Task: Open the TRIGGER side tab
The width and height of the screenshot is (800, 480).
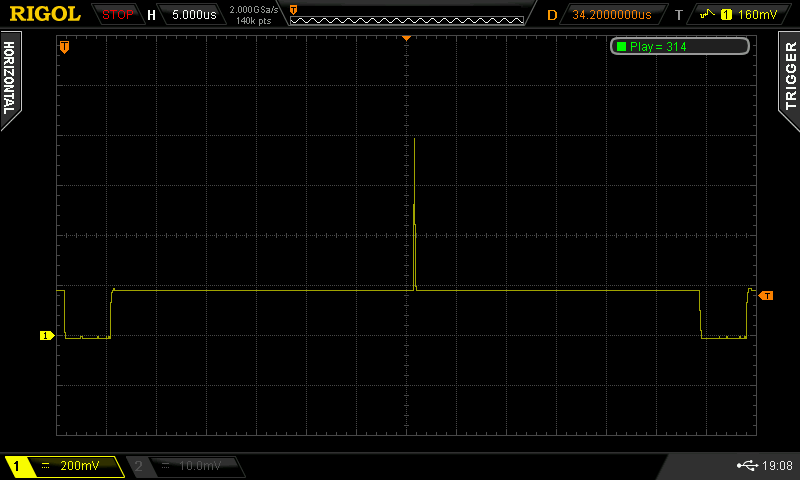Action: click(x=790, y=77)
